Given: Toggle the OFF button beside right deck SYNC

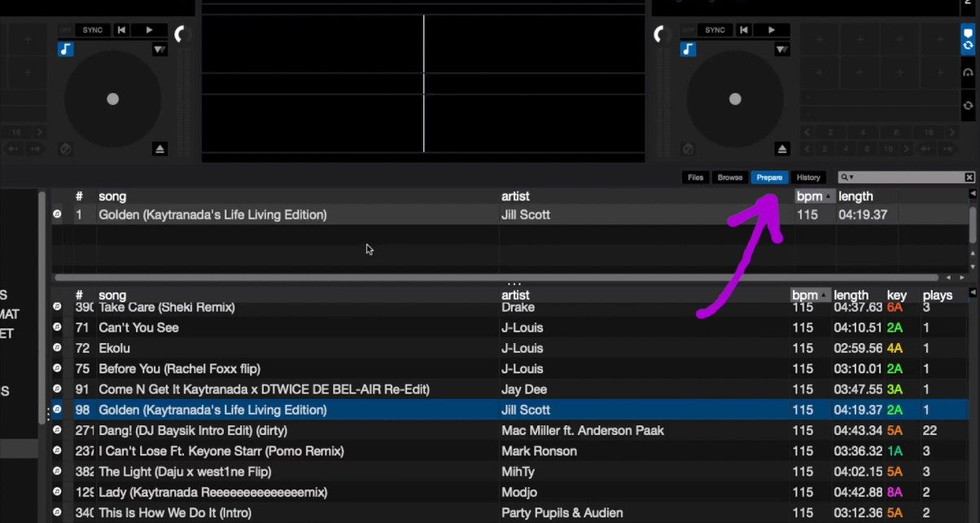Looking at the screenshot, I should click(x=689, y=29).
